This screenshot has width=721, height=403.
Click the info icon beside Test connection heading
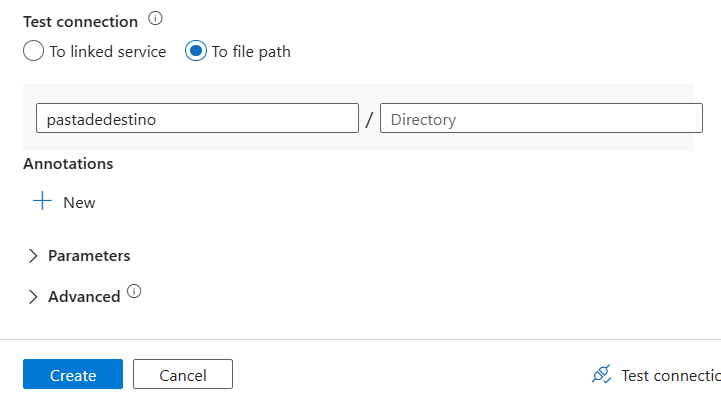coord(154,19)
